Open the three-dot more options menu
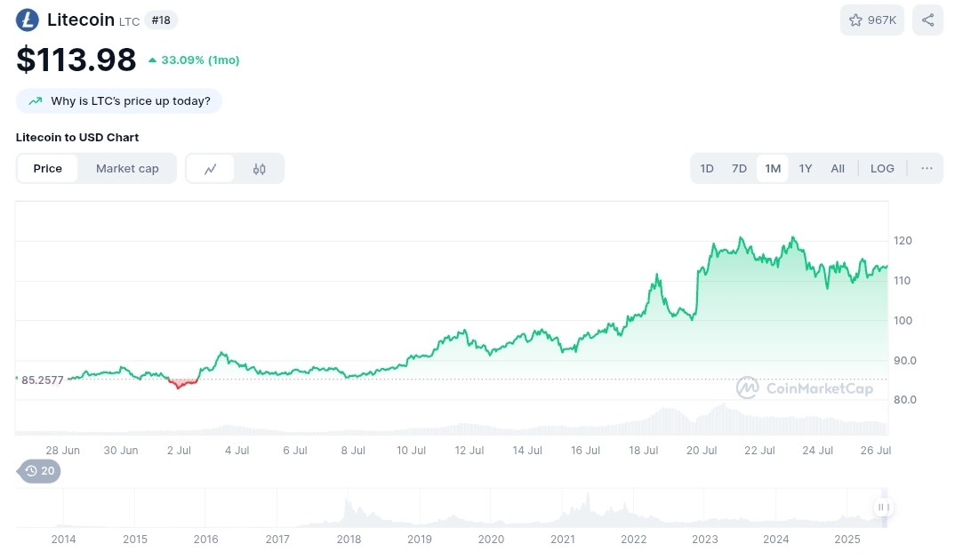Image resolution: width=955 pixels, height=560 pixels. pos(927,168)
